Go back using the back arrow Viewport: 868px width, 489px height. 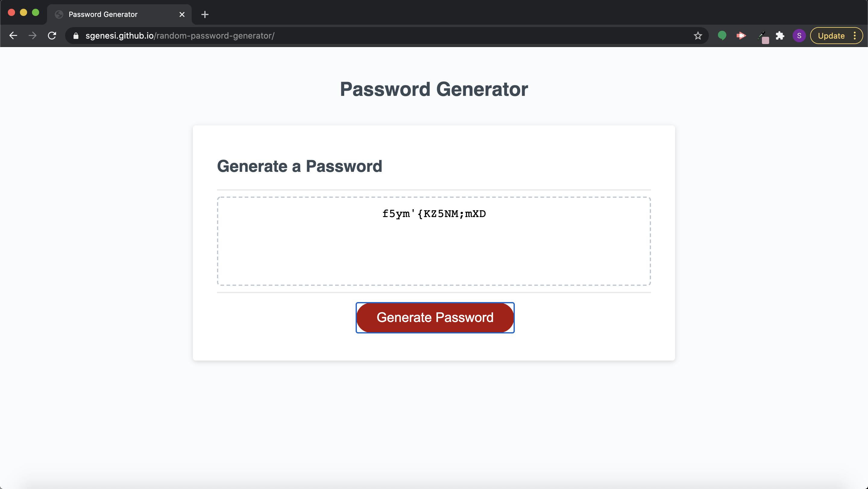tap(13, 35)
